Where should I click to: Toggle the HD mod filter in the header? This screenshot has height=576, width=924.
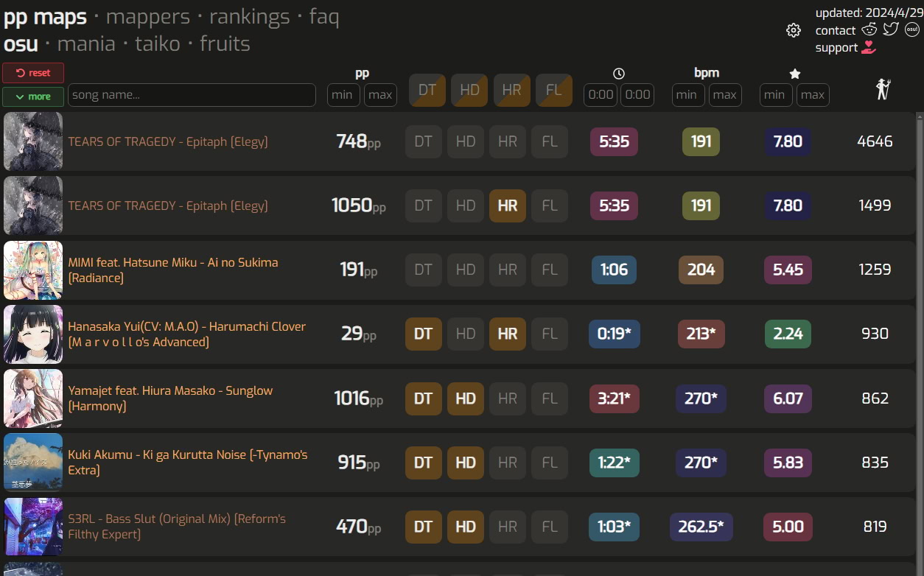469,90
